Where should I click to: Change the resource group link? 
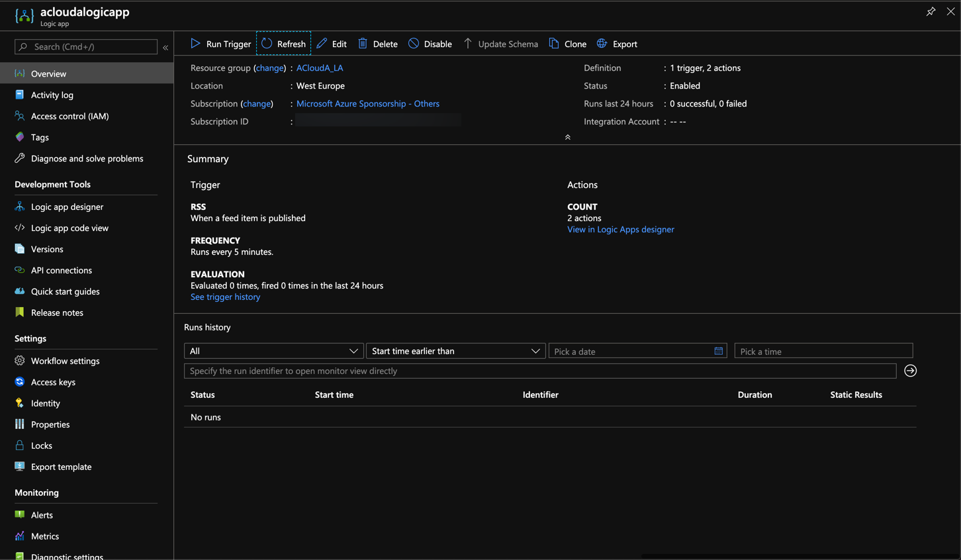(x=269, y=68)
